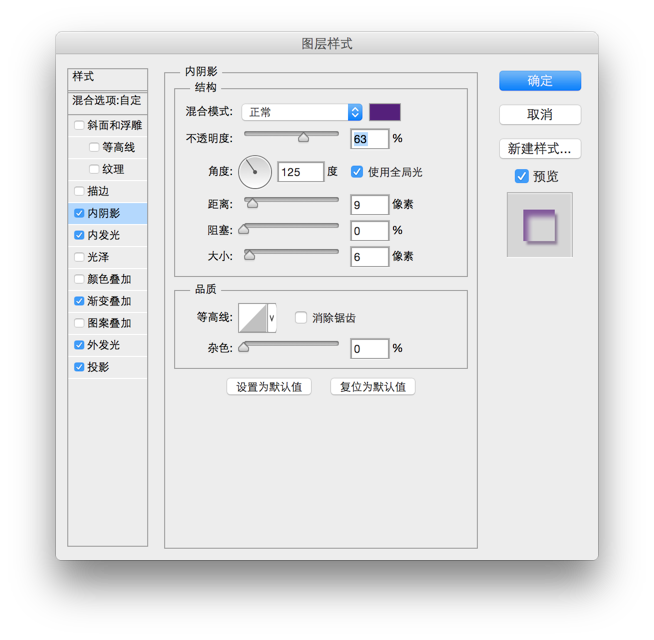Click the 取消 button
The width and height of the screenshot is (654, 640).
(x=540, y=114)
